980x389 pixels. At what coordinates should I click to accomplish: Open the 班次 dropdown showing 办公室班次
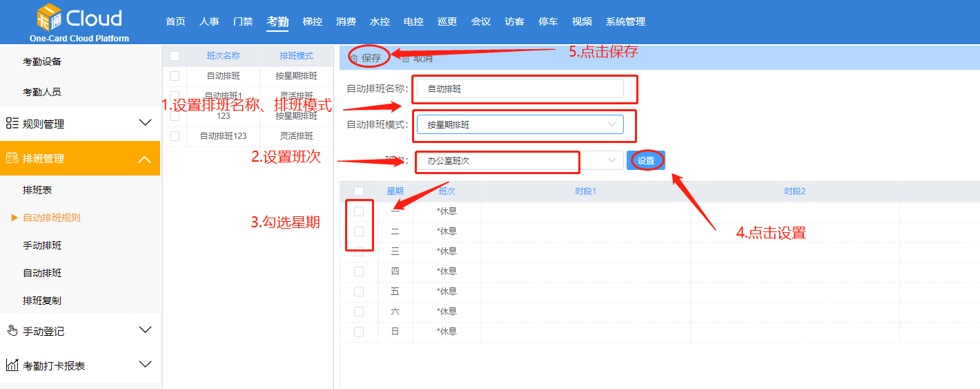click(x=519, y=160)
